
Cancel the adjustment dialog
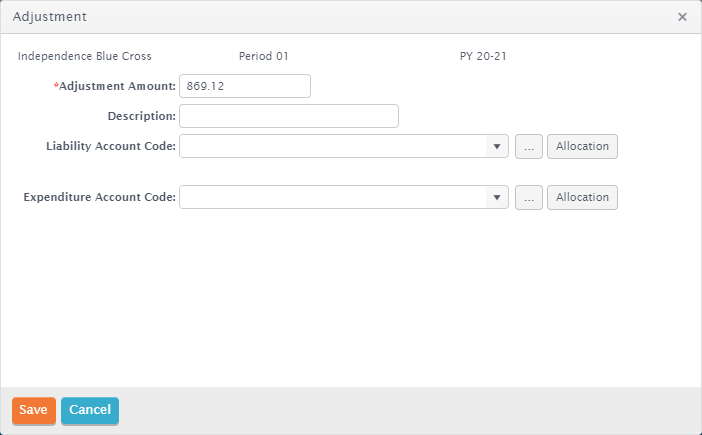(90, 410)
